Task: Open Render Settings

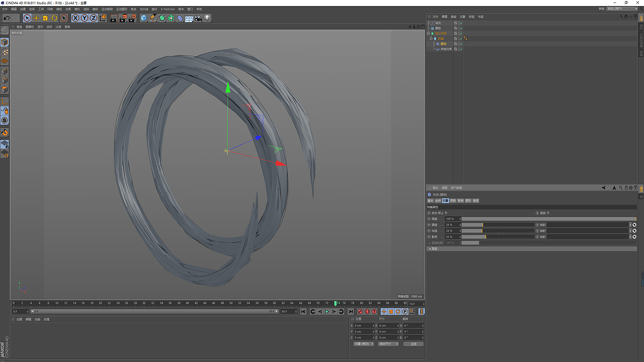Action: coord(132,18)
